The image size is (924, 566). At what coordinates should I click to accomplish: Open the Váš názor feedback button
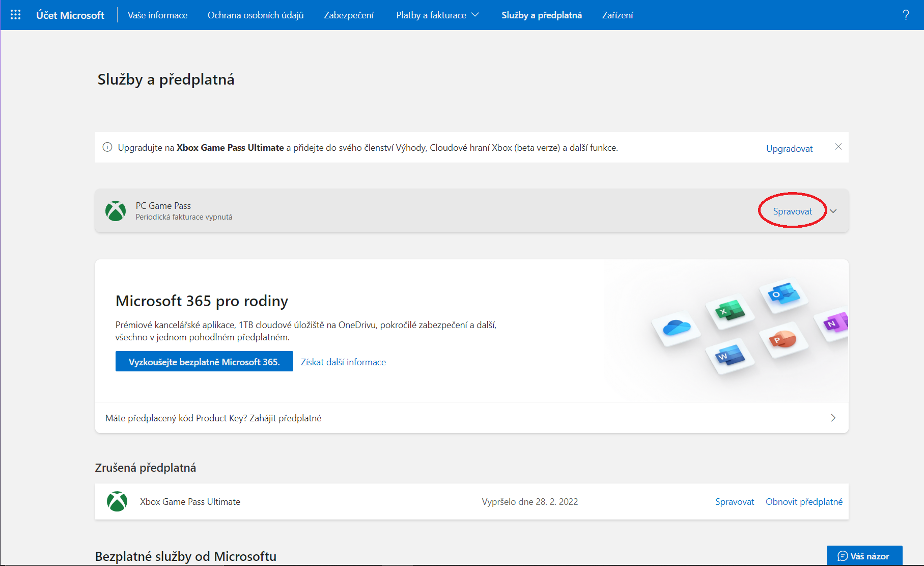864,556
